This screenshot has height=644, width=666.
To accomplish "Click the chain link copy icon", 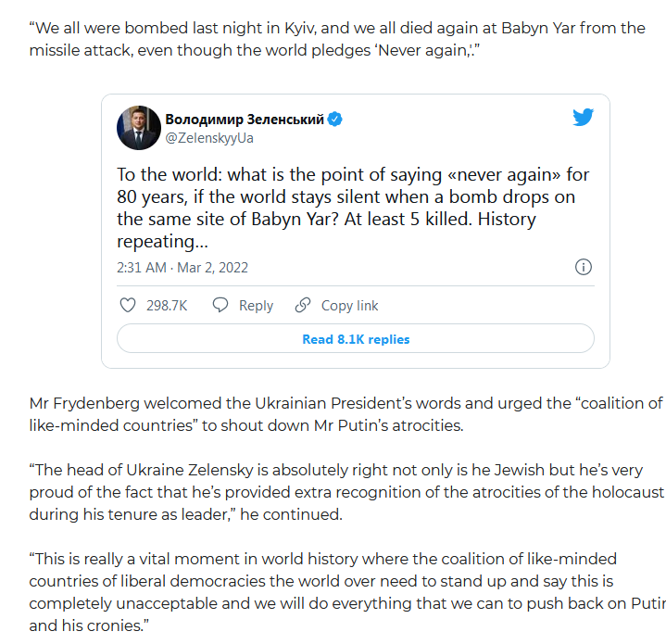I will [x=303, y=305].
